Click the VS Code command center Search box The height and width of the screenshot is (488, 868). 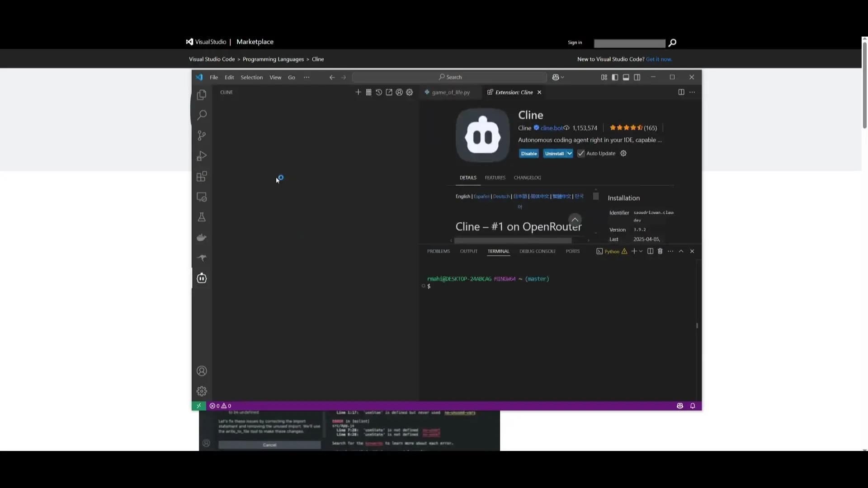point(450,77)
